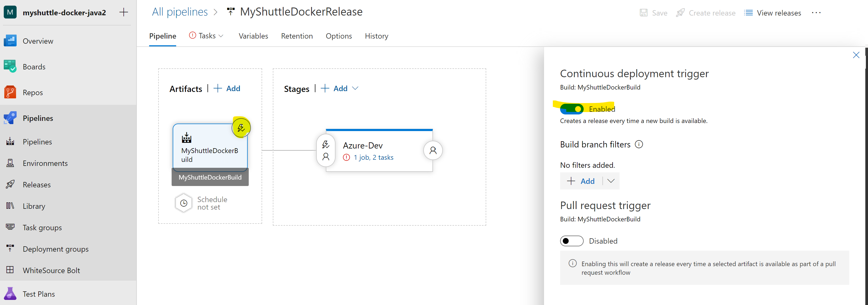Viewport: 868px width, 305px height.
Task: Click the project avatar M icon
Action: tap(10, 13)
